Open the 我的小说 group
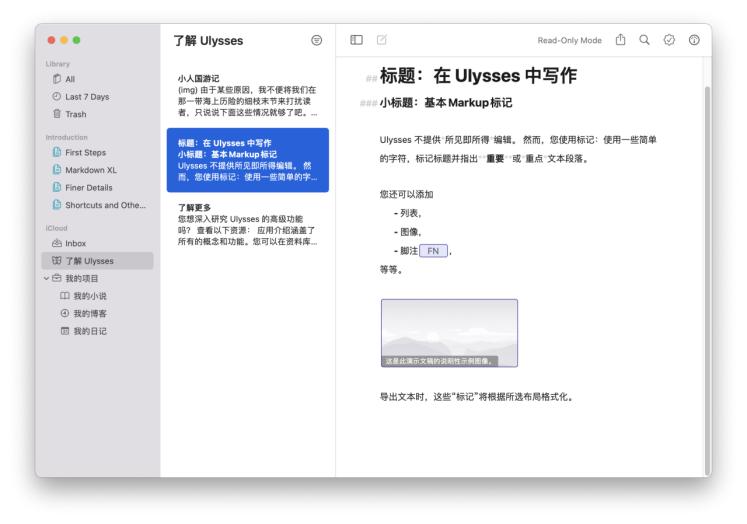 pos(98,296)
